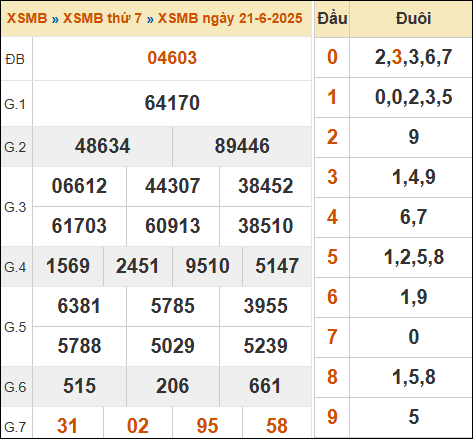This screenshot has height=439, width=473.
Task: Click the Đầu column header
Action: point(332,19)
